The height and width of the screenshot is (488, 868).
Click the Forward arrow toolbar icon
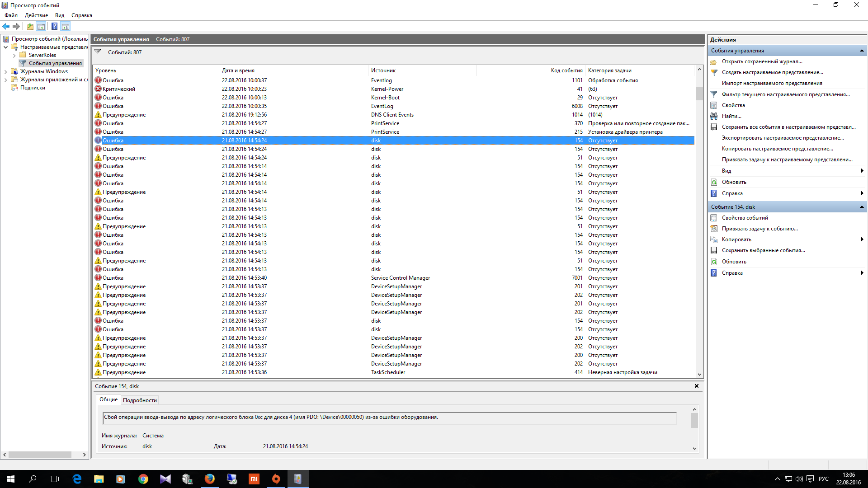(16, 26)
